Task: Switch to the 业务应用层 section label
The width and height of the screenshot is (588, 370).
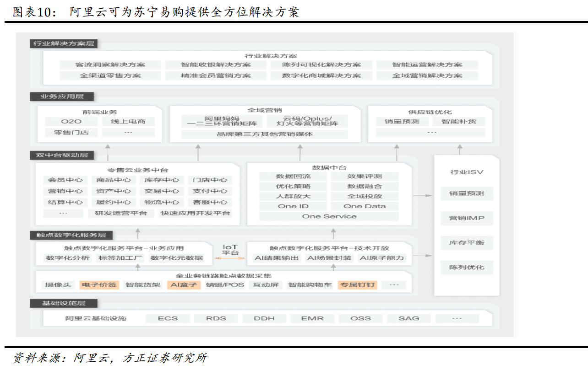Action: (62, 97)
